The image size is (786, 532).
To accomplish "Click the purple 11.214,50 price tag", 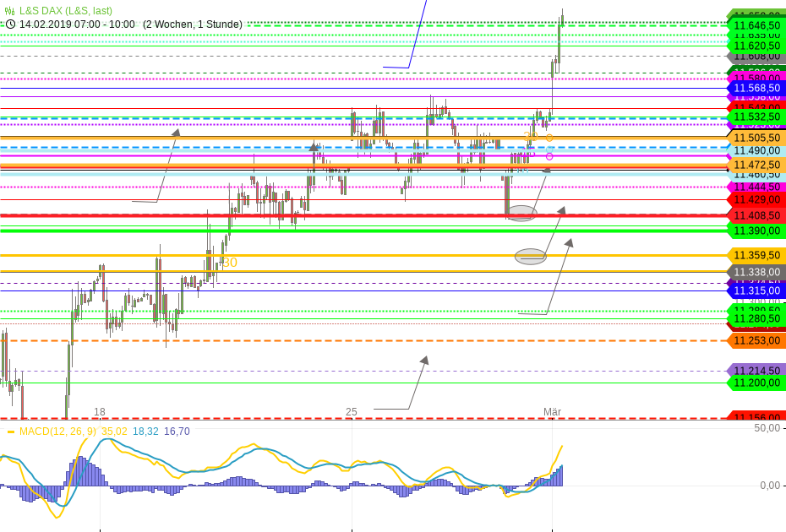I will [x=756, y=371].
